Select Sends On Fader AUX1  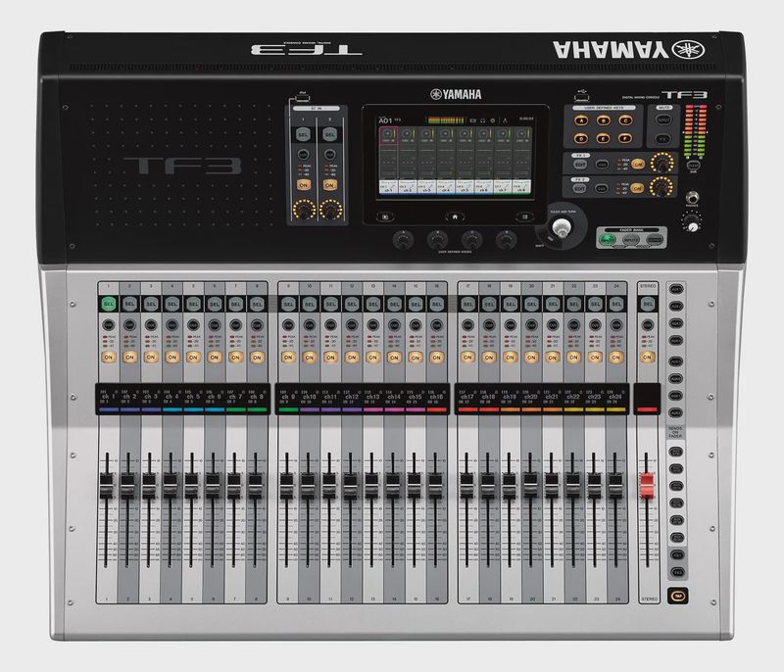[x=676, y=289]
